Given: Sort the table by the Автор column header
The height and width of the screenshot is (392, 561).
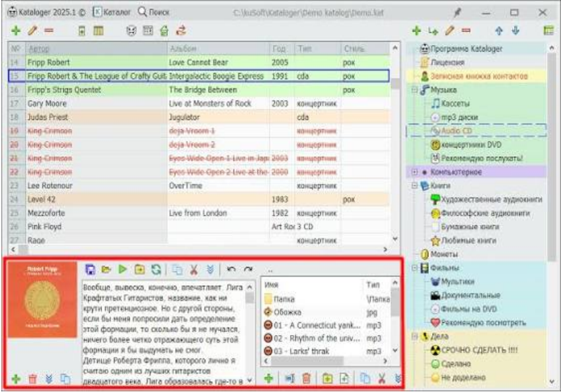Looking at the screenshot, I should coord(96,48).
